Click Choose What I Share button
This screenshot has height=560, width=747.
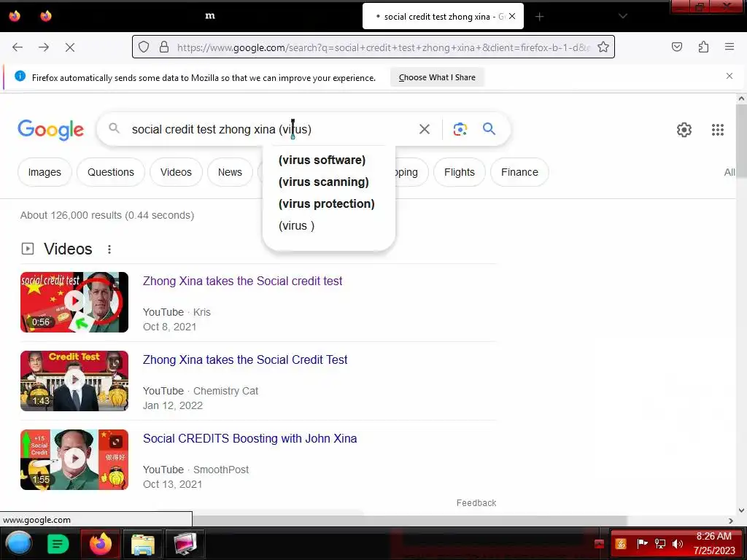point(437,77)
